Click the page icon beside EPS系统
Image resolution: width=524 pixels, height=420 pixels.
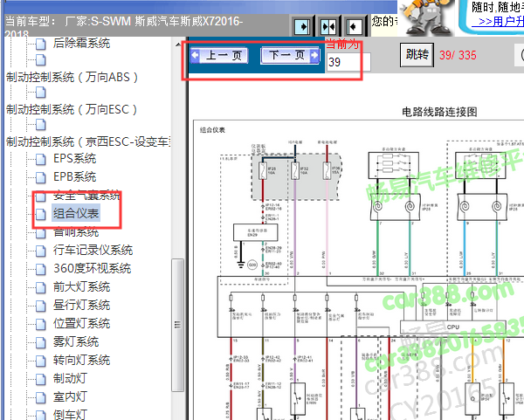pyautogui.click(x=41, y=160)
